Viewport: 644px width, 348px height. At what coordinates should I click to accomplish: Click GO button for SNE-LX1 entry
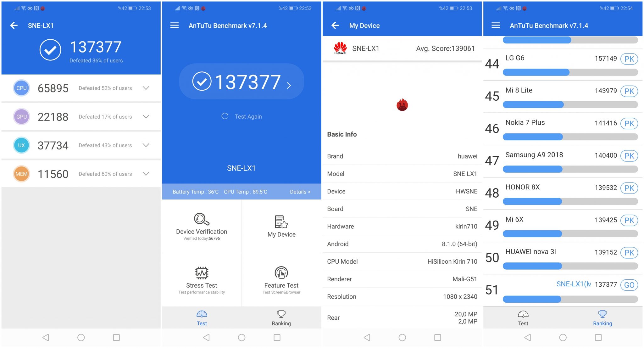click(x=632, y=284)
